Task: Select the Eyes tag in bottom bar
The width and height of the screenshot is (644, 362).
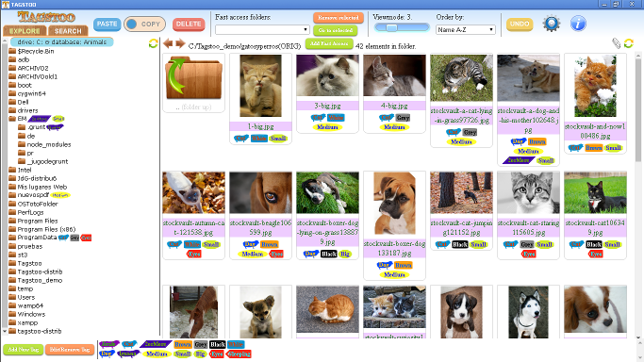Action: 217,354
